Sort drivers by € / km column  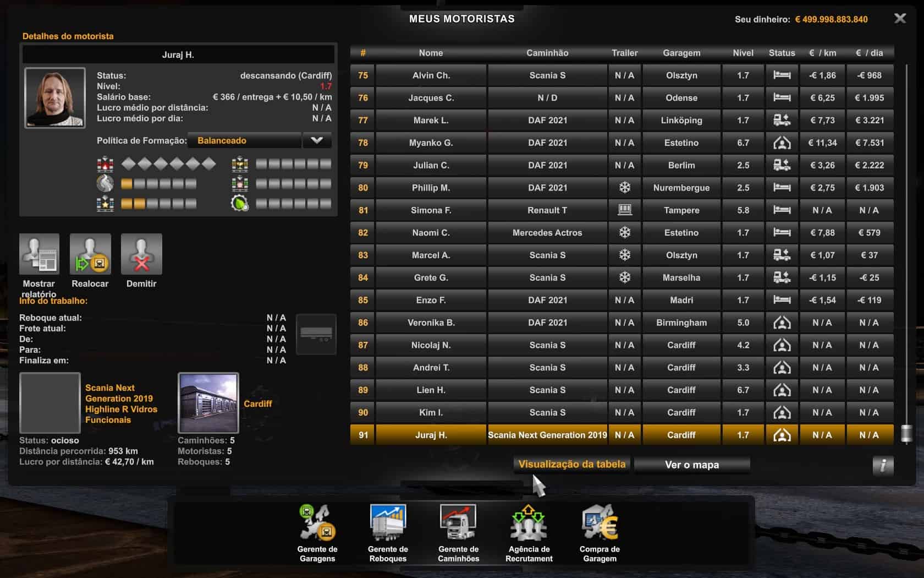coord(822,53)
